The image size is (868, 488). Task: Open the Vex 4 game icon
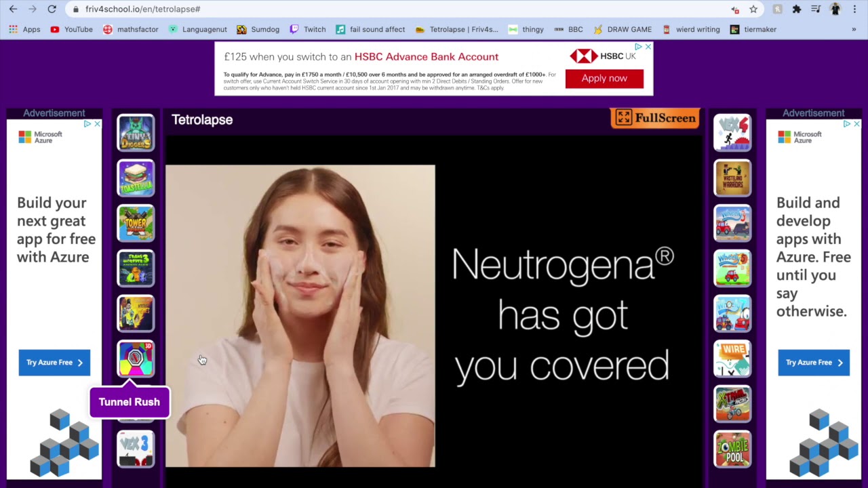pos(732,132)
